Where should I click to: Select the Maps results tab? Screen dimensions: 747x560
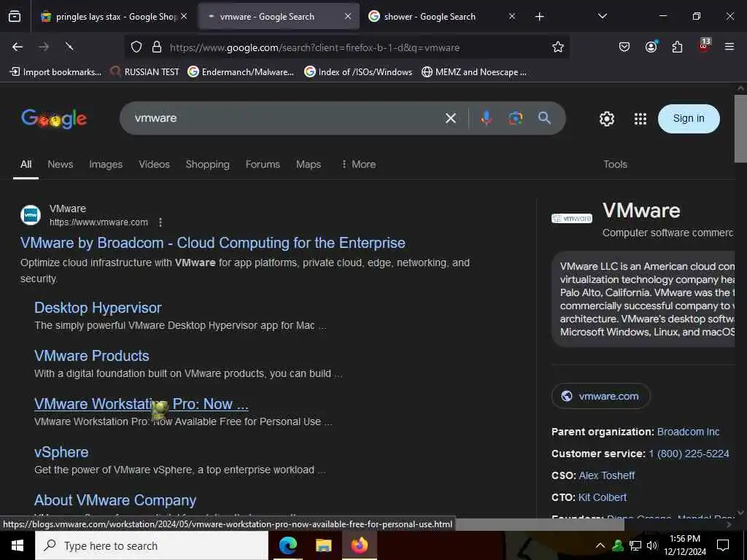point(309,164)
